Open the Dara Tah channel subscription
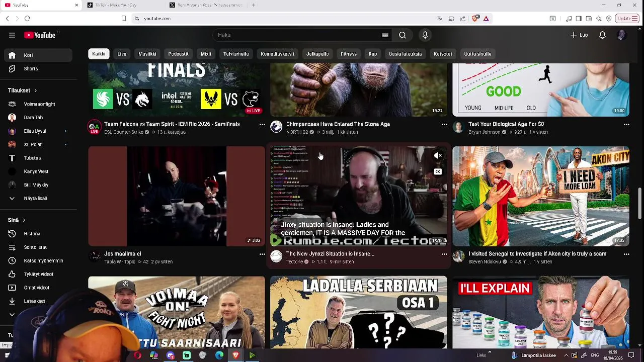 point(38,118)
